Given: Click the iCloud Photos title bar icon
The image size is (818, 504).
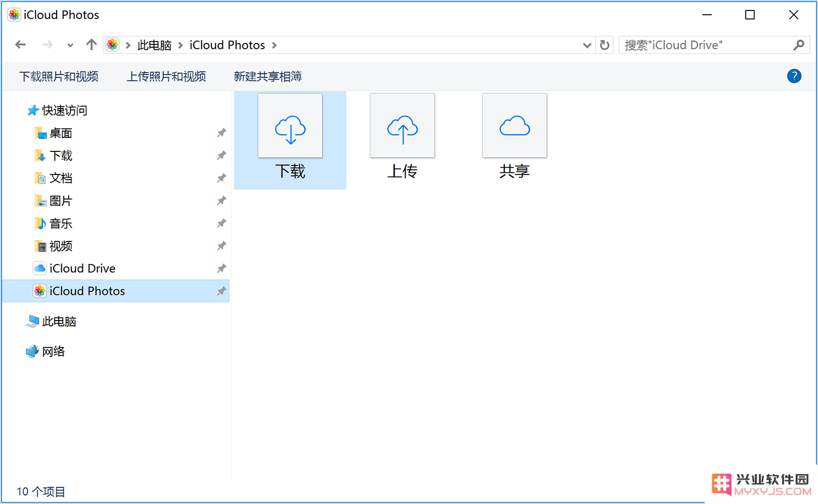Looking at the screenshot, I should click(14, 15).
